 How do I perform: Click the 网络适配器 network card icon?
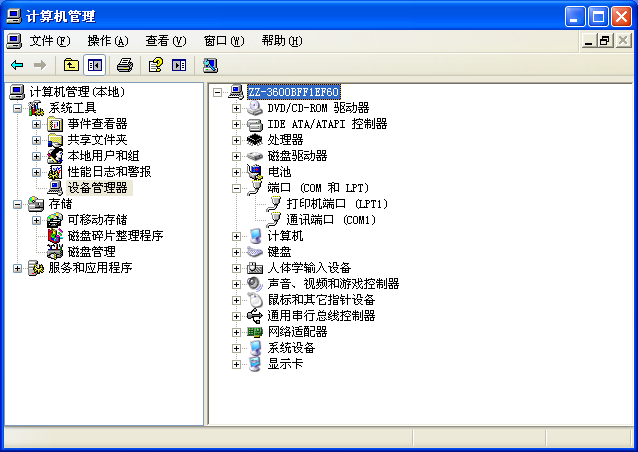[255, 332]
